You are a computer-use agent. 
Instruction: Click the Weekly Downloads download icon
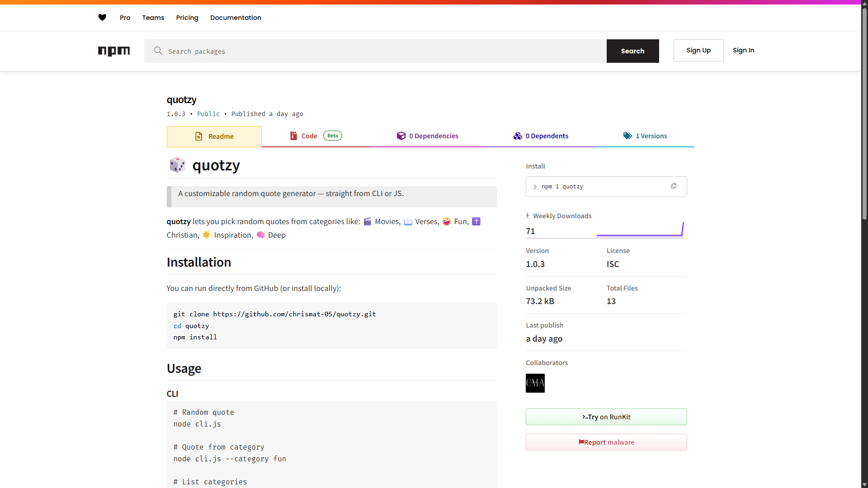(x=528, y=216)
